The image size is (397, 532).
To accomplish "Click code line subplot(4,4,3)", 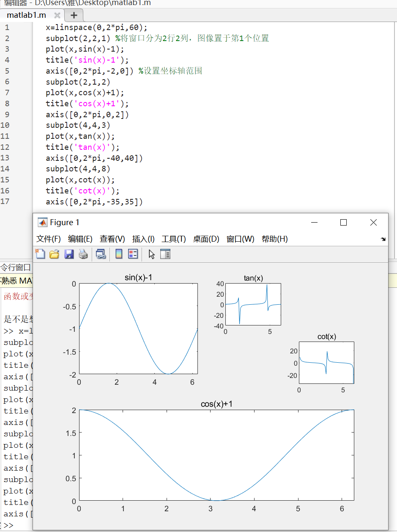I will click(78, 125).
